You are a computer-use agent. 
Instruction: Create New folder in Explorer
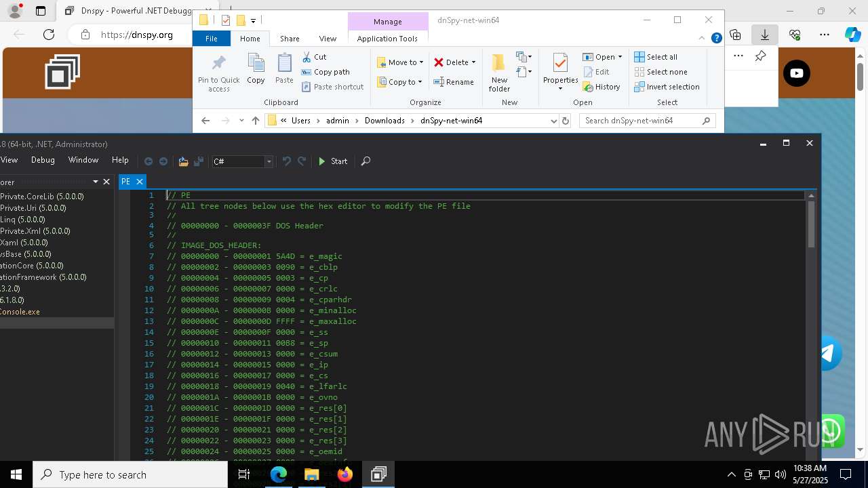(499, 73)
